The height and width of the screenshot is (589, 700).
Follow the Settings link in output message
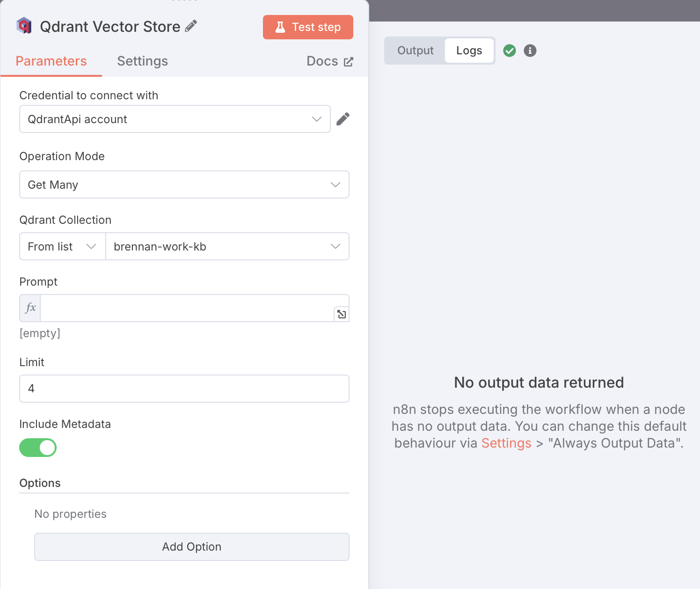point(506,443)
